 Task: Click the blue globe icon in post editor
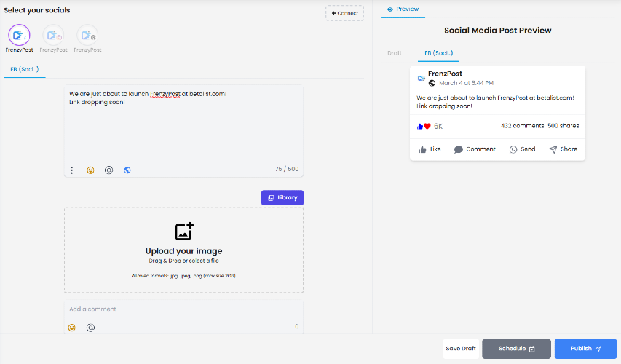point(127,170)
